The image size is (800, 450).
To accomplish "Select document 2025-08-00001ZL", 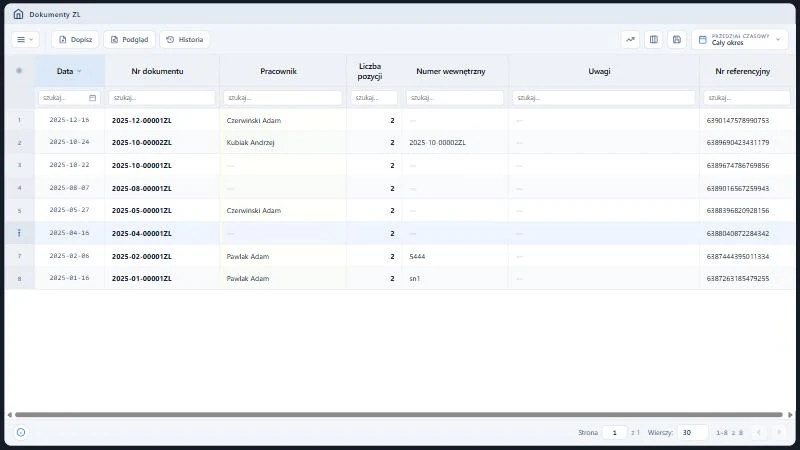I will tap(142, 188).
